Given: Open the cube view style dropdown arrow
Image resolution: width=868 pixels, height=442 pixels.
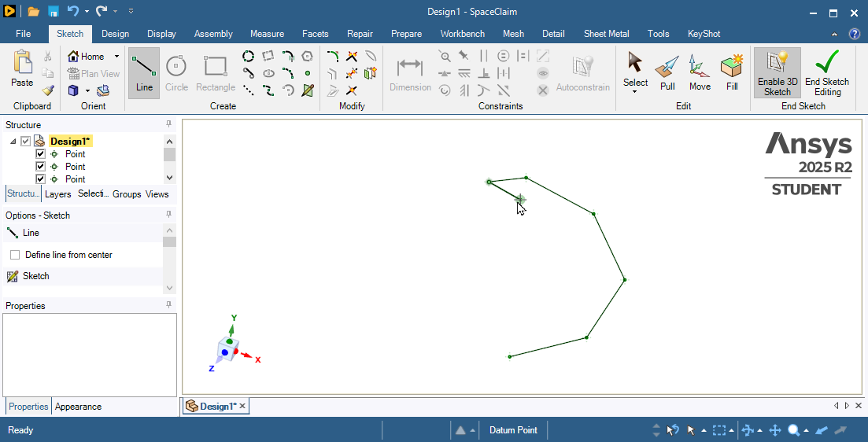Looking at the screenshot, I should click(87, 90).
